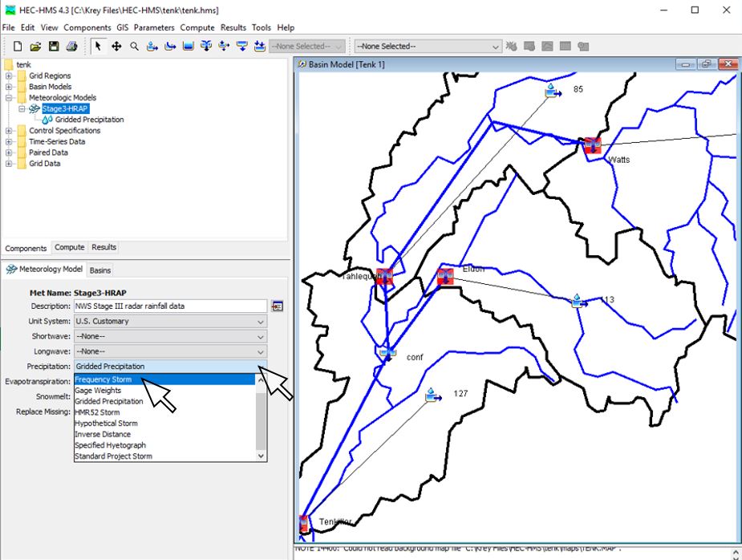Choose Specified Hyetograph from the list
Viewport: 742px width, 560px height.
tap(164, 445)
